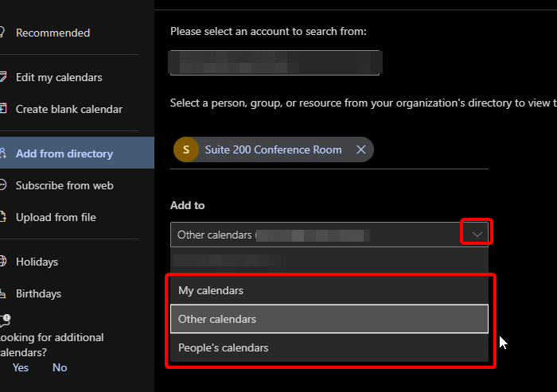The width and height of the screenshot is (557, 392).
Task: Open the Recommended section in the sidebar
Action: tap(53, 33)
